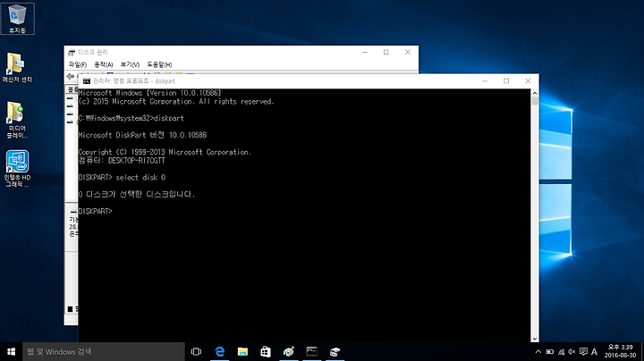Viewport: 644px width, 361px height.
Task: Show hidden system tray icons
Action: click(538, 351)
